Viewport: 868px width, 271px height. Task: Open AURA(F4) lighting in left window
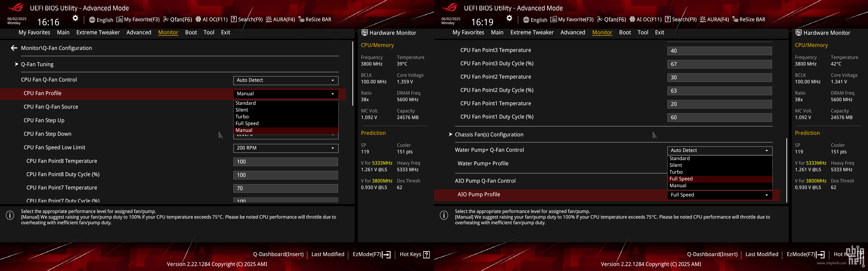280,19
